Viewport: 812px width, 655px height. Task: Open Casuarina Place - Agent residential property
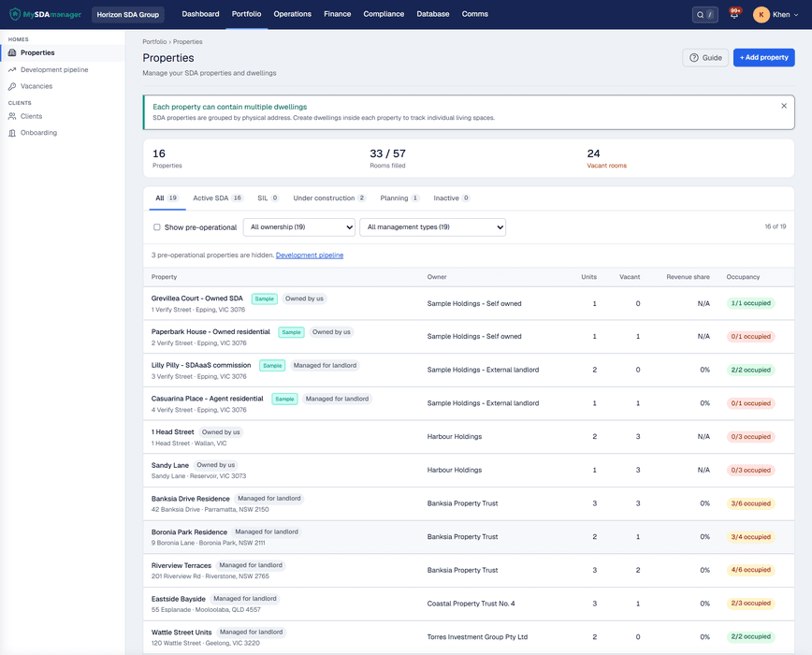click(207, 399)
